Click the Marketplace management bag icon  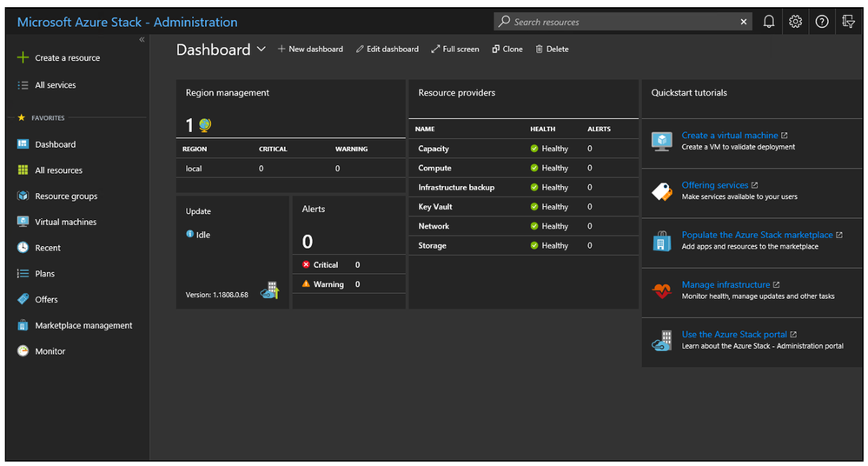coord(23,325)
